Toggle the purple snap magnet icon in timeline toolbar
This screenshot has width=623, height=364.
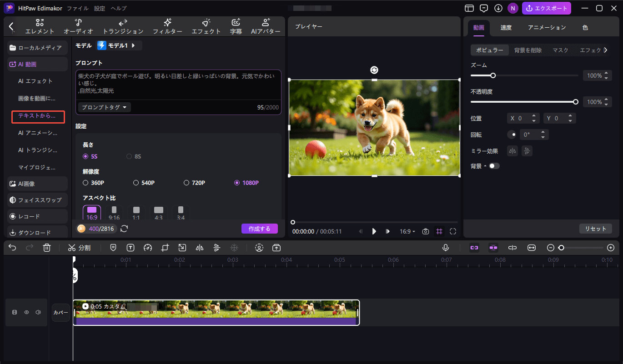(x=493, y=248)
